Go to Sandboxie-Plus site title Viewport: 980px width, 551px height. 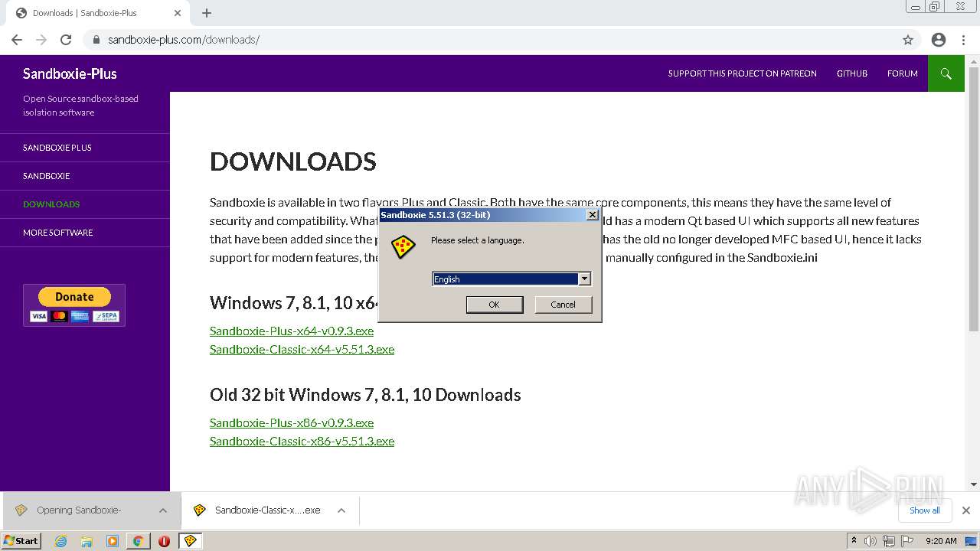click(x=70, y=73)
